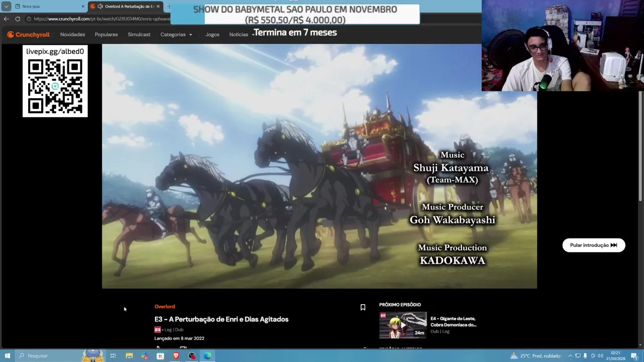Focus the crunchyroll.com address bar
The height and width of the screenshot is (362, 644).
coord(101,19)
